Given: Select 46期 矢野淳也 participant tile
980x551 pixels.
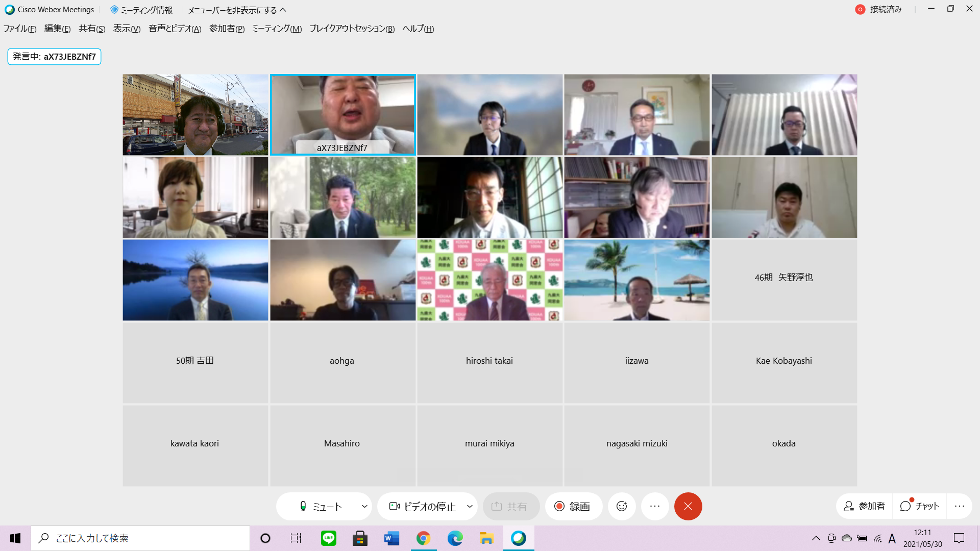Looking at the screenshot, I should pos(784,280).
